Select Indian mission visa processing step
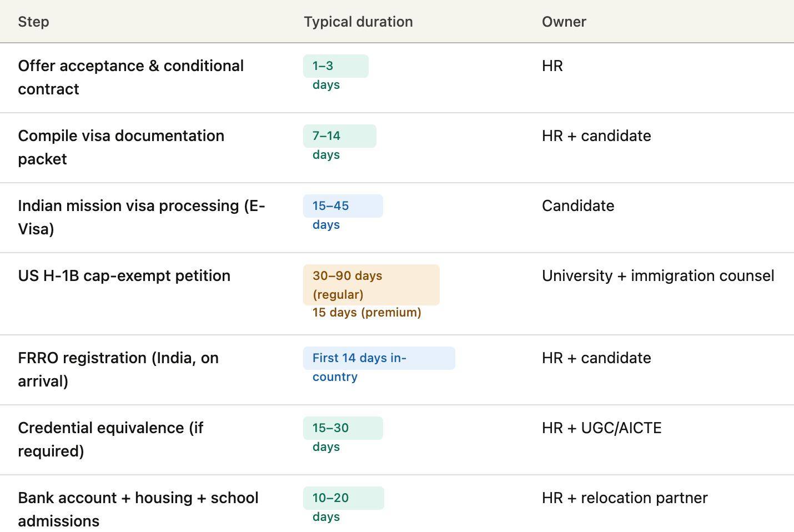 (141, 218)
